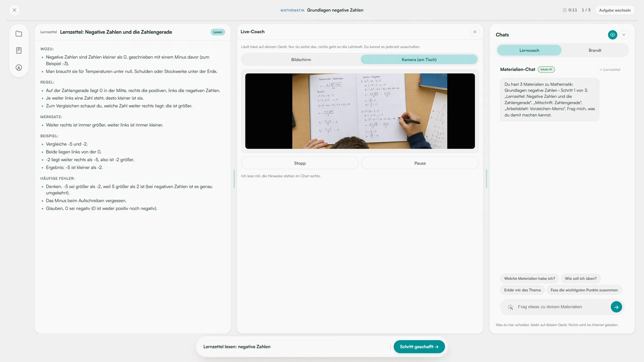Click the divider handle left of Live-Coach
The image size is (644, 362).
[234, 179]
